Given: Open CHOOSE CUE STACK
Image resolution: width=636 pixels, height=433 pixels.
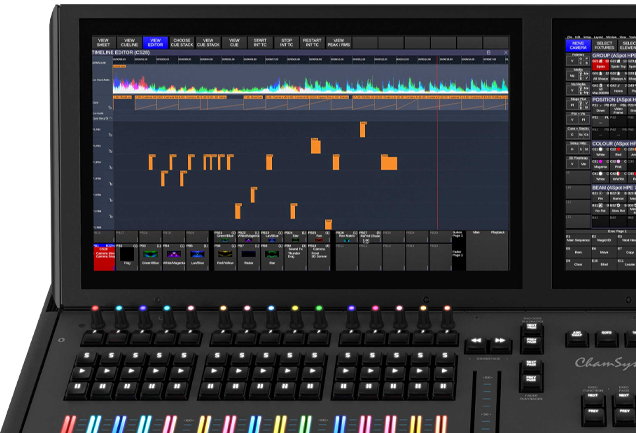Looking at the screenshot, I should (182, 43).
